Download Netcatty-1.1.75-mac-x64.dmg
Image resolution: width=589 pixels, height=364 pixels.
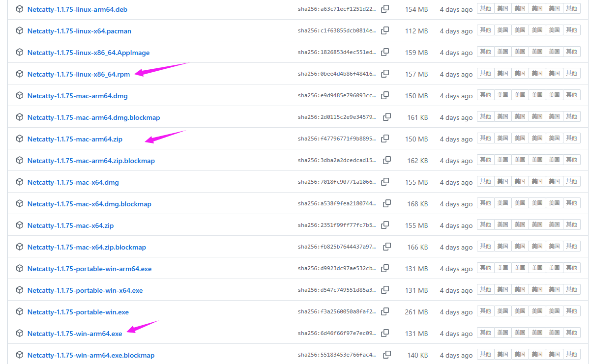pos(73,182)
